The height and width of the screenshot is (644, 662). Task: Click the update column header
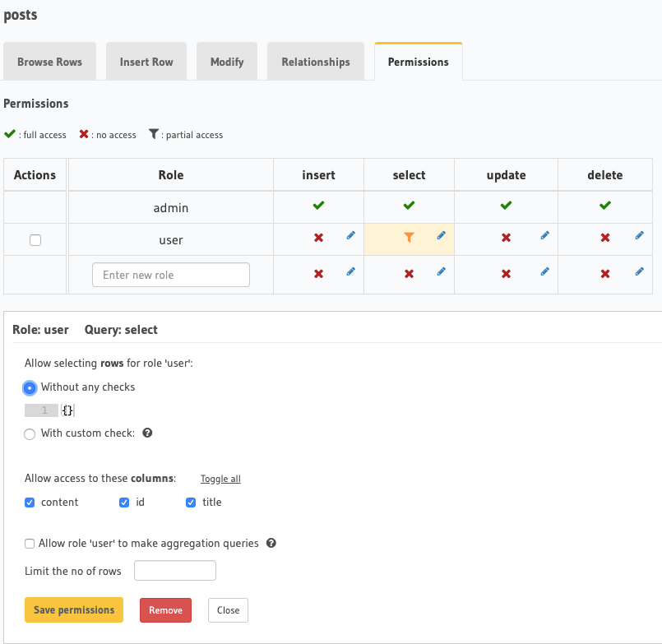507,175
